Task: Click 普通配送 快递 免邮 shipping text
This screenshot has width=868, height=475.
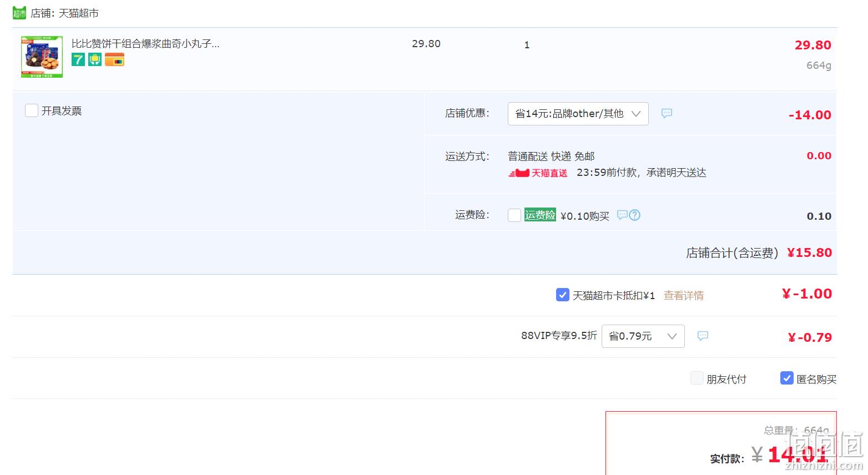Action: 551,156
